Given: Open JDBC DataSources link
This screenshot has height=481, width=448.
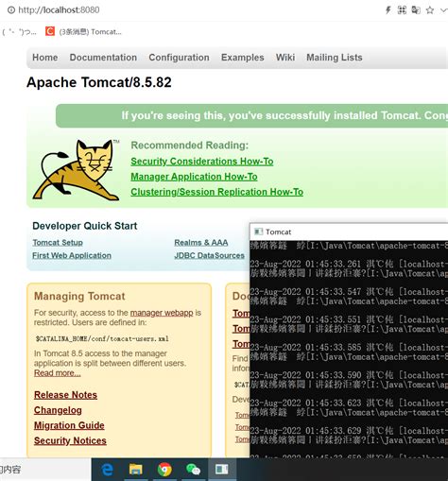Looking at the screenshot, I should click(210, 255).
